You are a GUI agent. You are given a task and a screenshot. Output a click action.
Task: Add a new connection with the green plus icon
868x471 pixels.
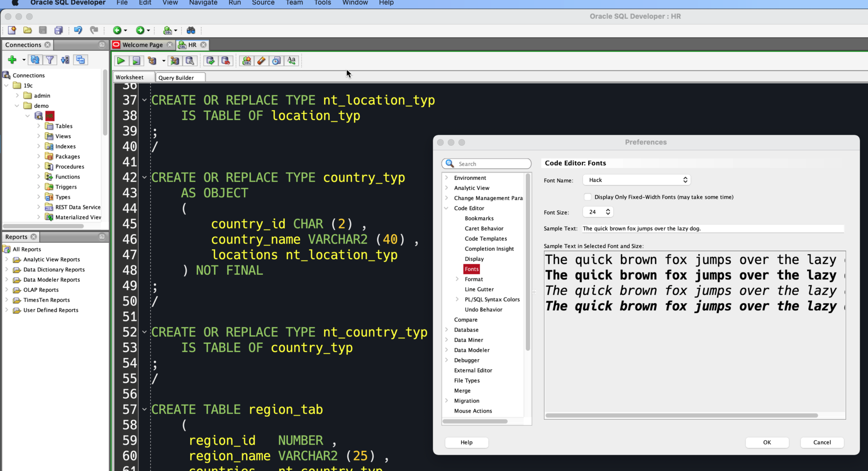[x=11, y=60]
